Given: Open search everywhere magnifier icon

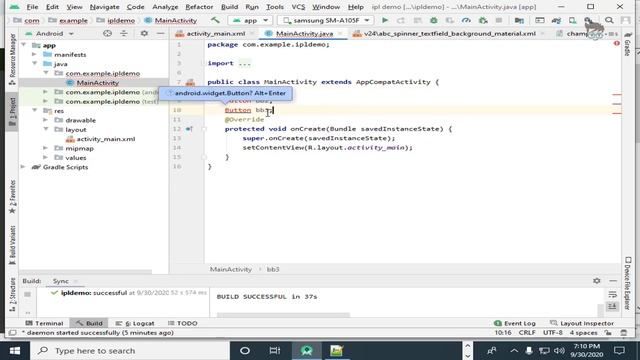Looking at the screenshot, I should point(609,20).
